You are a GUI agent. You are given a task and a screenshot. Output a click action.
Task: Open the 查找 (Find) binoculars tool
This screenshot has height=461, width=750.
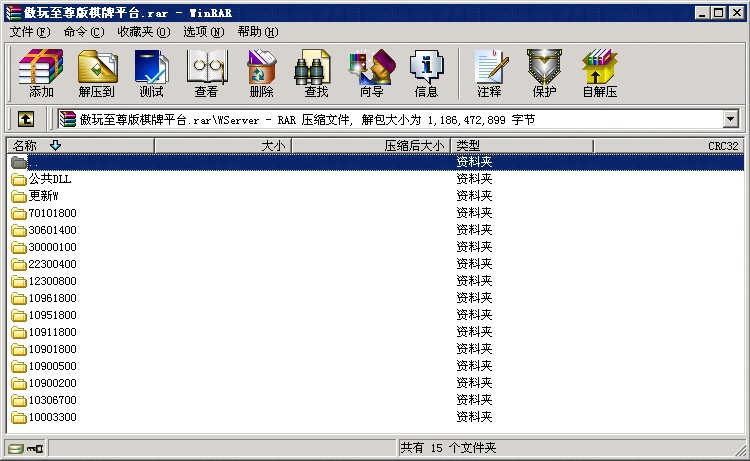(x=316, y=73)
